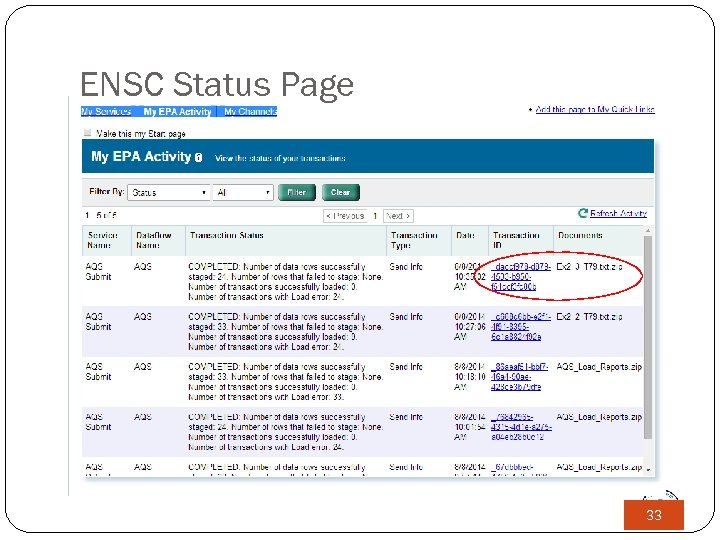This screenshot has height=540, width=720.
Task: Click the scrollbar down arrow
Action: [x=648, y=469]
